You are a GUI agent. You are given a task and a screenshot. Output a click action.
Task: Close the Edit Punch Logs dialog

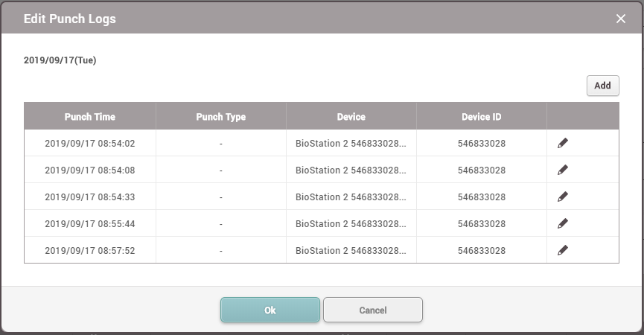pos(621,19)
